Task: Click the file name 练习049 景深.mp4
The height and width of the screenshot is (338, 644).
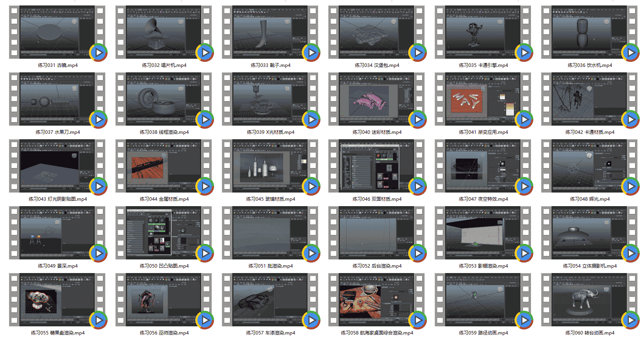Action: [58, 266]
